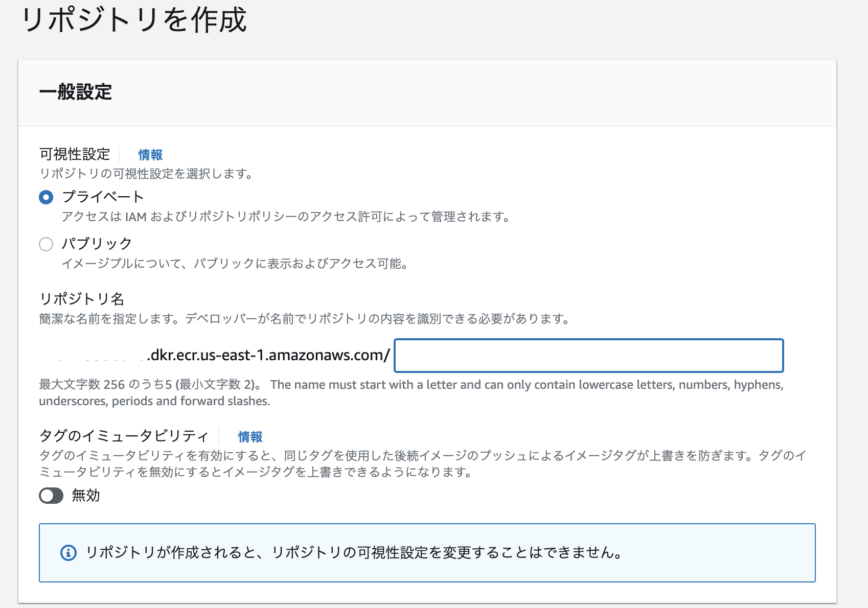Open 情報 link next to 可視性設定
The width and height of the screenshot is (868, 608).
tap(149, 154)
